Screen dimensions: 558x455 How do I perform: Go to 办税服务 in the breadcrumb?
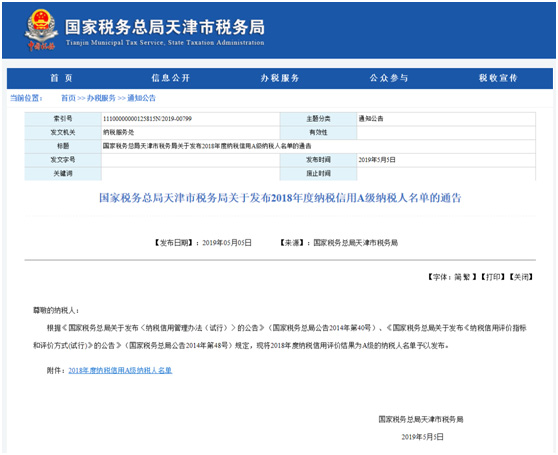pos(101,98)
